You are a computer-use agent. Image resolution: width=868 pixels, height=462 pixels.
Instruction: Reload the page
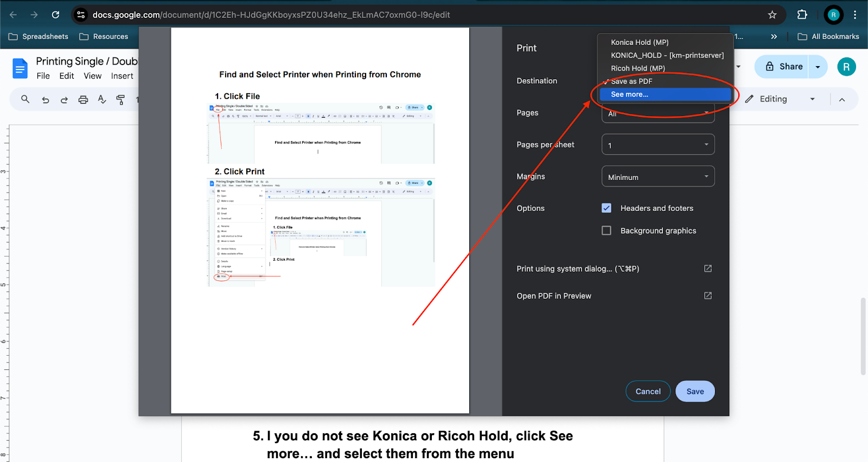55,15
